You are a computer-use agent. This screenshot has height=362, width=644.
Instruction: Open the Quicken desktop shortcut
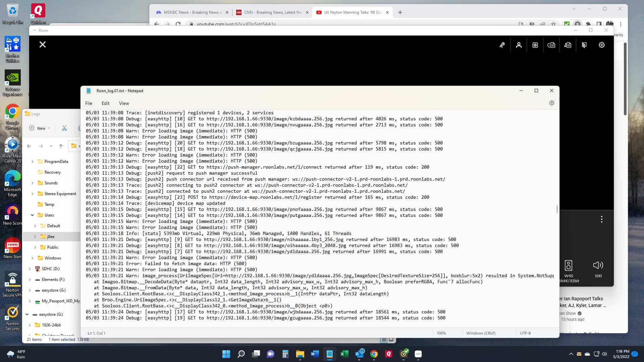[x=38, y=14]
